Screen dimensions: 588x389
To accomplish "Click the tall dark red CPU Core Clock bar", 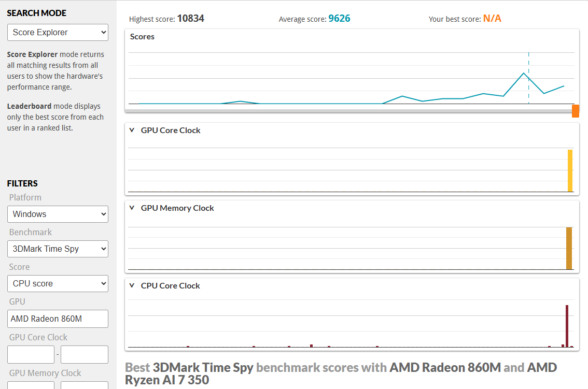I will pos(567,326).
